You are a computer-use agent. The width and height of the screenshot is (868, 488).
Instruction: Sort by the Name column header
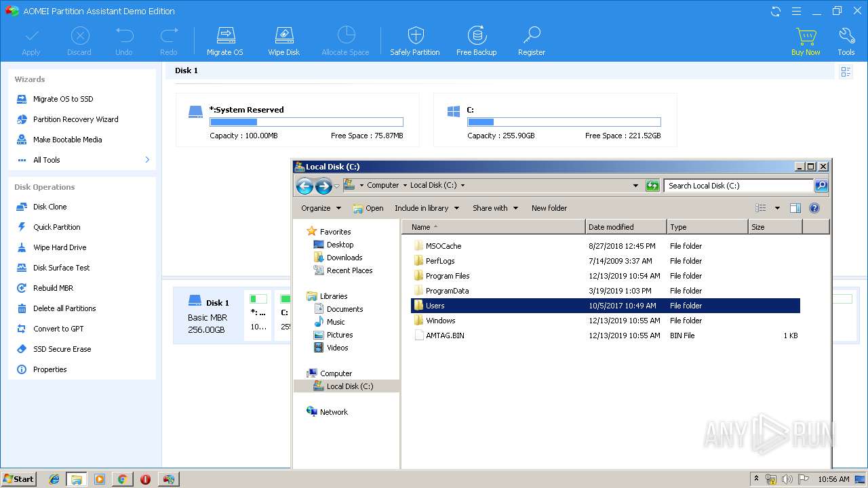point(494,227)
